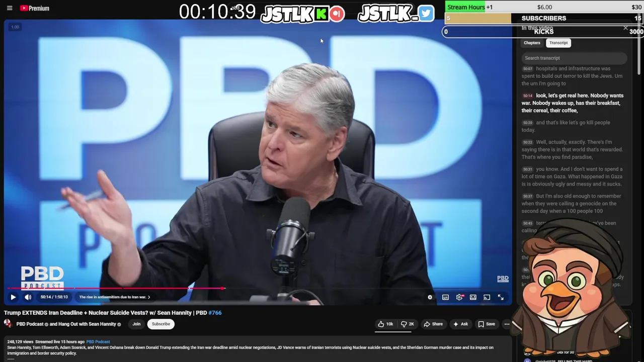Expand chapter 'The rise in antisemitism due to Iran war.'
The width and height of the screenshot is (644, 362).
(x=115, y=297)
